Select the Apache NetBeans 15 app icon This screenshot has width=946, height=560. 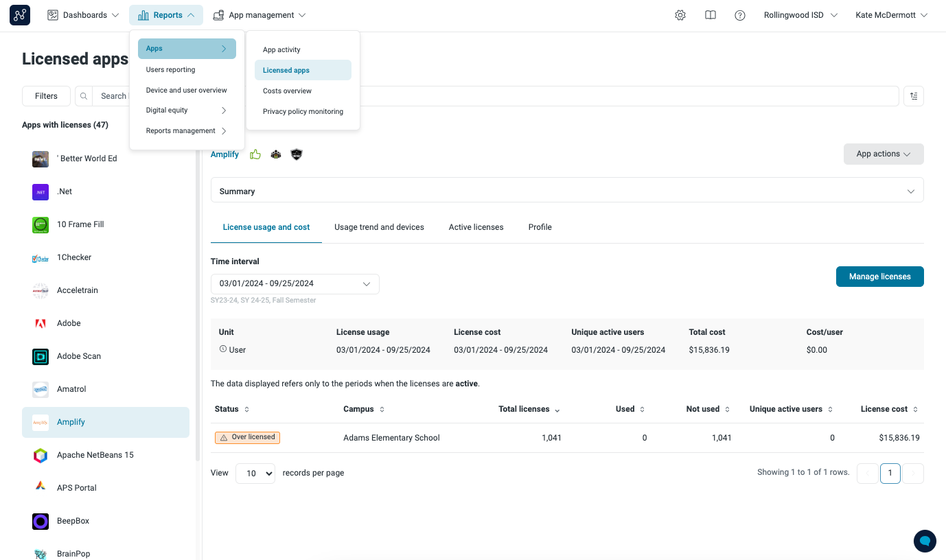coord(41,456)
